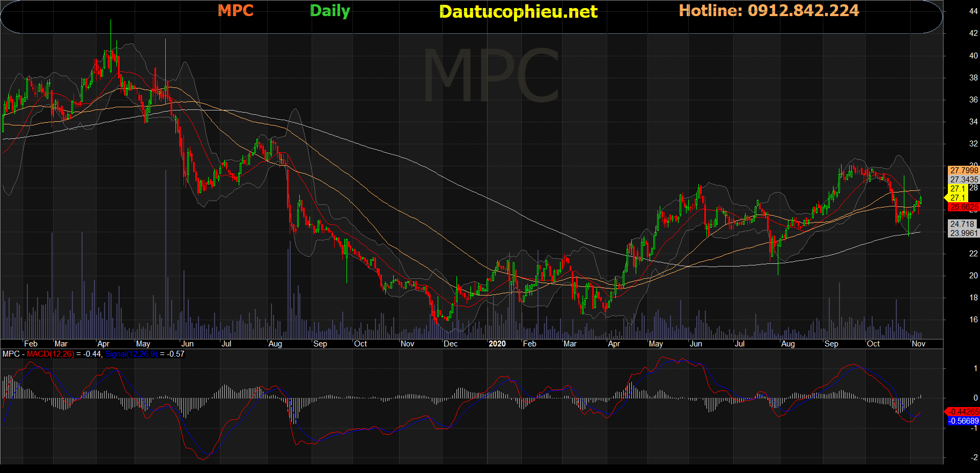Select the 23.9961 price tag
980x473 pixels.
(964, 233)
